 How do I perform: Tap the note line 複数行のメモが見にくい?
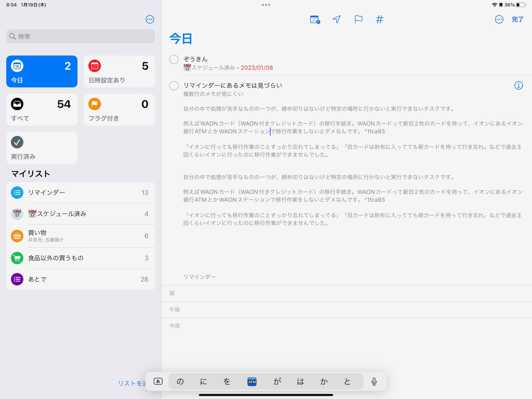pos(213,94)
